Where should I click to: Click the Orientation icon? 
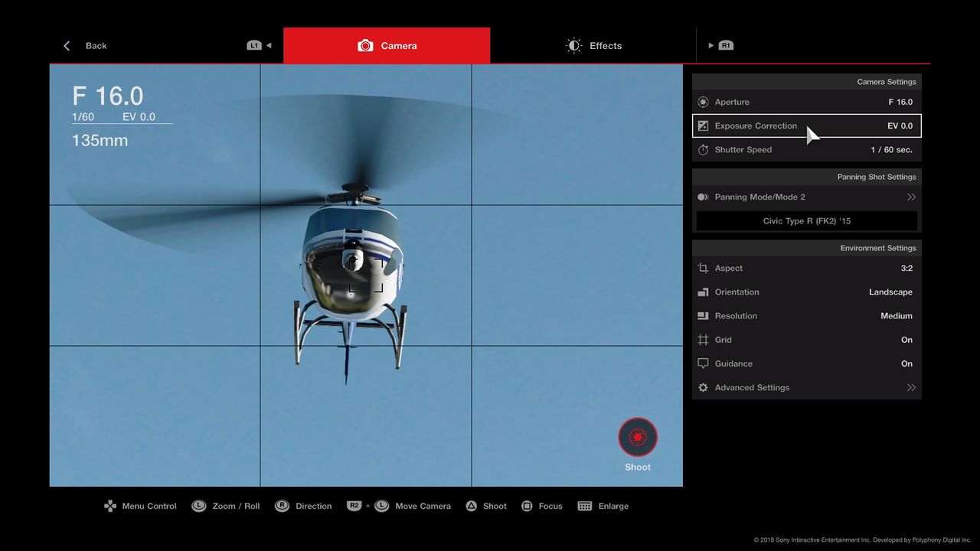pyautogui.click(x=703, y=292)
